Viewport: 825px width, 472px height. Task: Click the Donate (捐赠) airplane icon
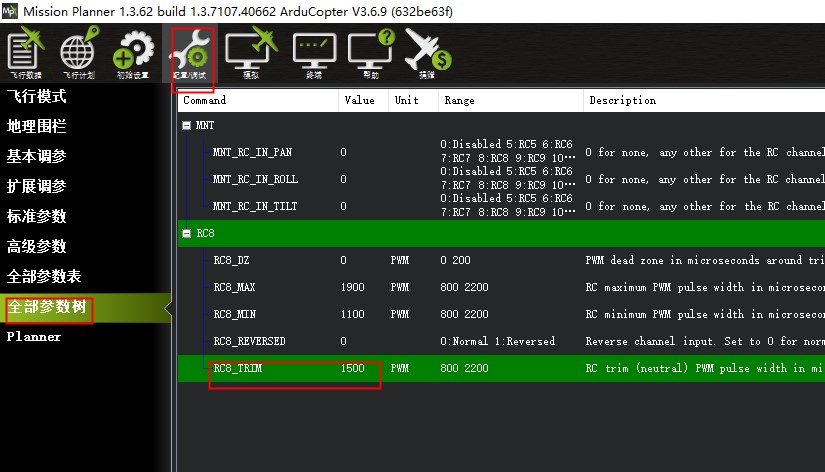[x=427, y=54]
